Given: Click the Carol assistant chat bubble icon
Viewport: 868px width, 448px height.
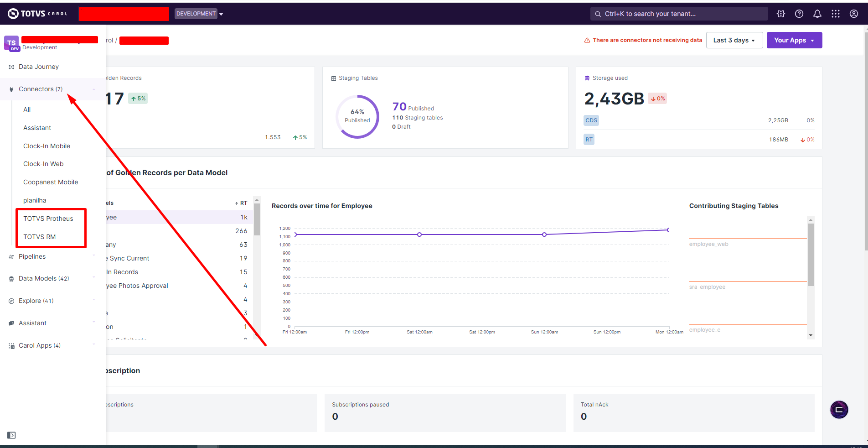Looking at the screenshot, I should pos(839,410).
